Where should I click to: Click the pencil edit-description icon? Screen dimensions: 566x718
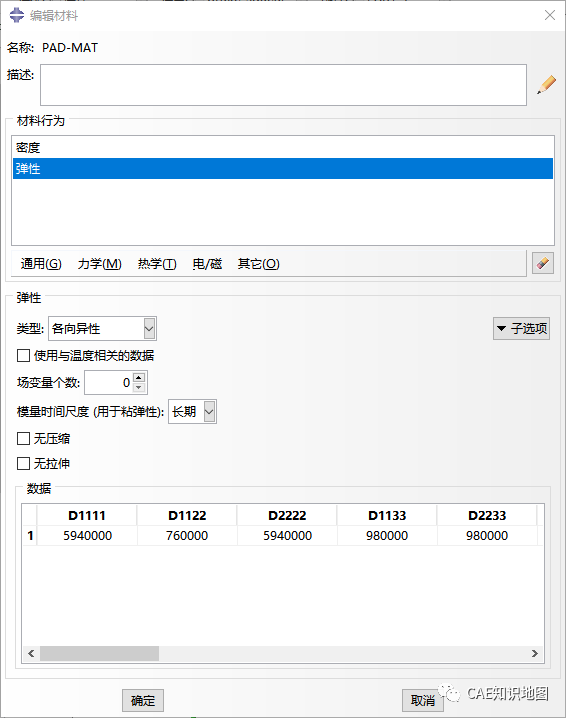[546, 85]
